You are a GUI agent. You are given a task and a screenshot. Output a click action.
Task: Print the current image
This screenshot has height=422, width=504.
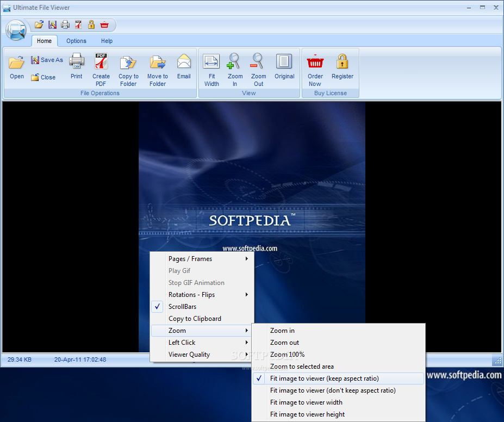pos(77,66)
